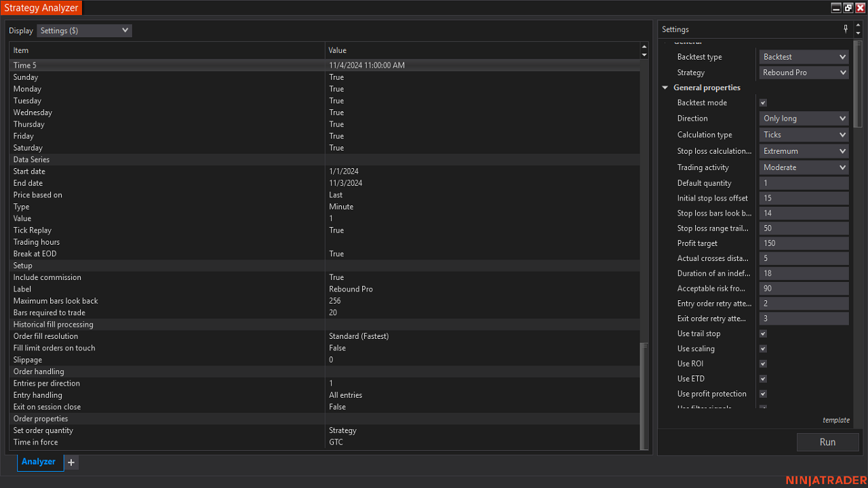Open the Backtest type dropdown

click(804, 57)
